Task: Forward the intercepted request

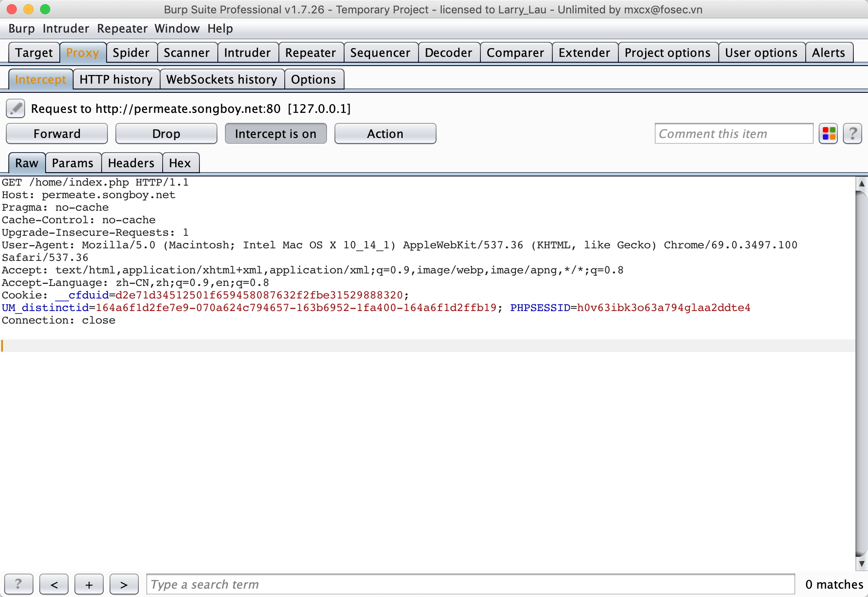Action: (x=57, y=134)
